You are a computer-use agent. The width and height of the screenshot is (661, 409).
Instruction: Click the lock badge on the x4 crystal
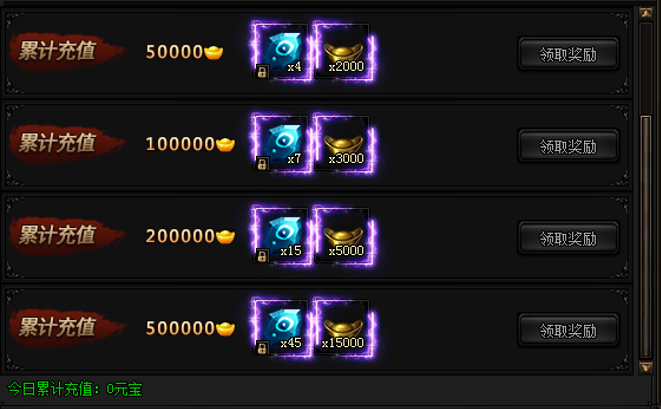262,72
